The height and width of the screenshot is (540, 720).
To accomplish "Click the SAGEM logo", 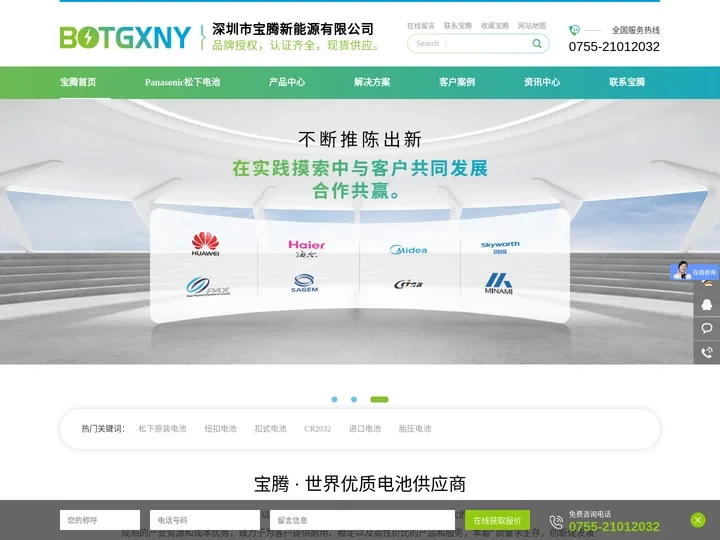I will click(x=304, y=283).
